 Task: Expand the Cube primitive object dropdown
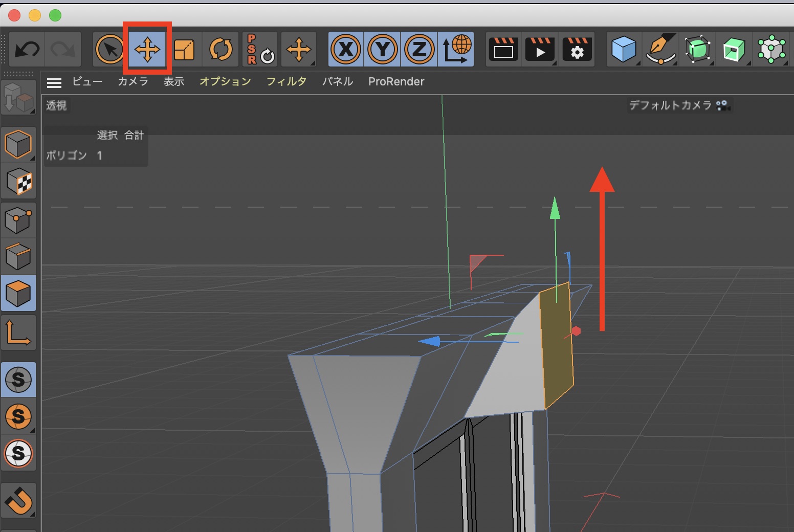coord(624,50)
